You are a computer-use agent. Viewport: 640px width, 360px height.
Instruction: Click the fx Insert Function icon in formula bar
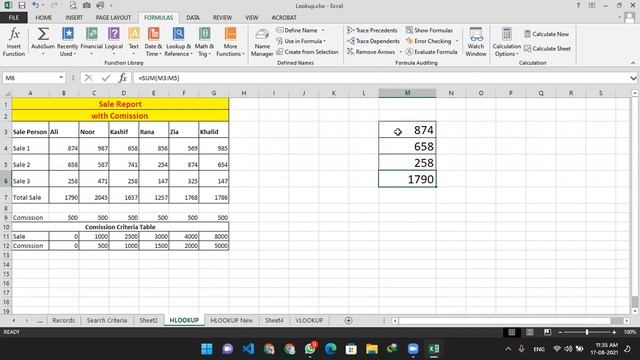coord(122,78)
